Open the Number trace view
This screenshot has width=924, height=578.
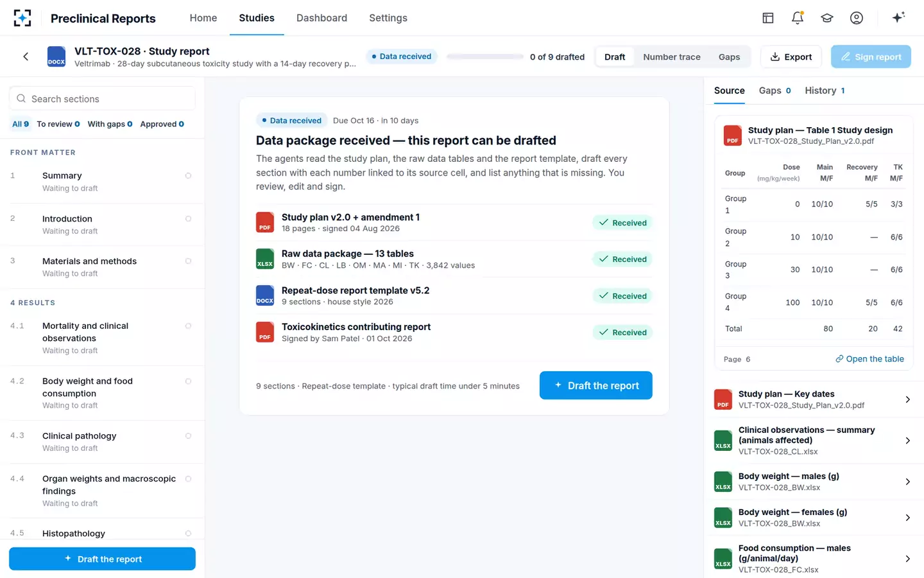click(x=672, y=57)
